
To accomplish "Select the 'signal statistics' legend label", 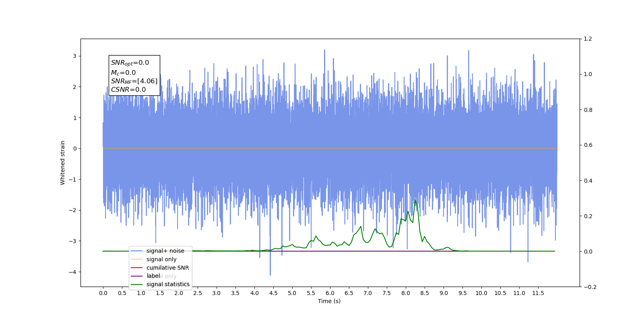I will 168,284.
